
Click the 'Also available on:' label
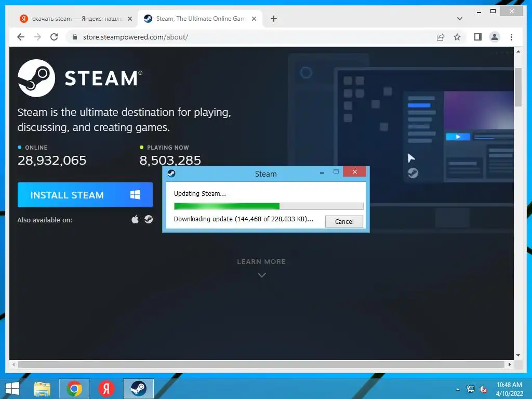(45, 220)
